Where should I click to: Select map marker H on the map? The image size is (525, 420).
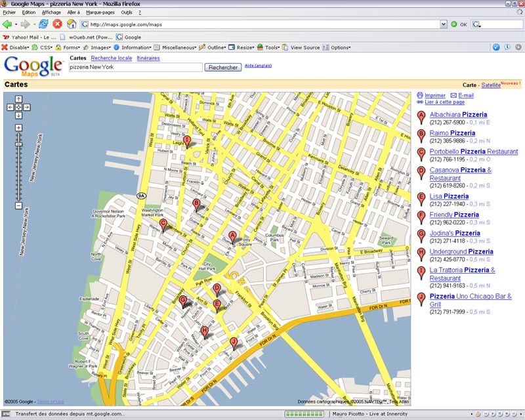(x=205, y=332)
